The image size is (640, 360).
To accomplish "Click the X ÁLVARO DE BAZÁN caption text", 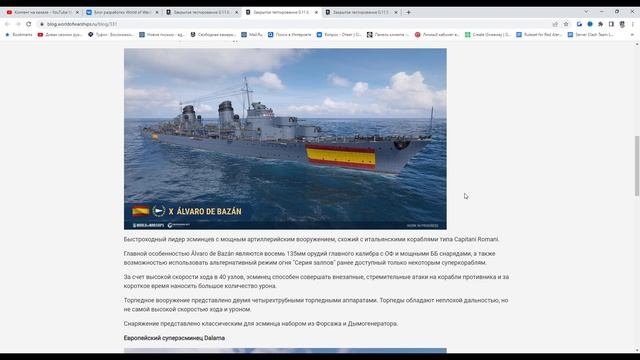I will tap(205, 211).
